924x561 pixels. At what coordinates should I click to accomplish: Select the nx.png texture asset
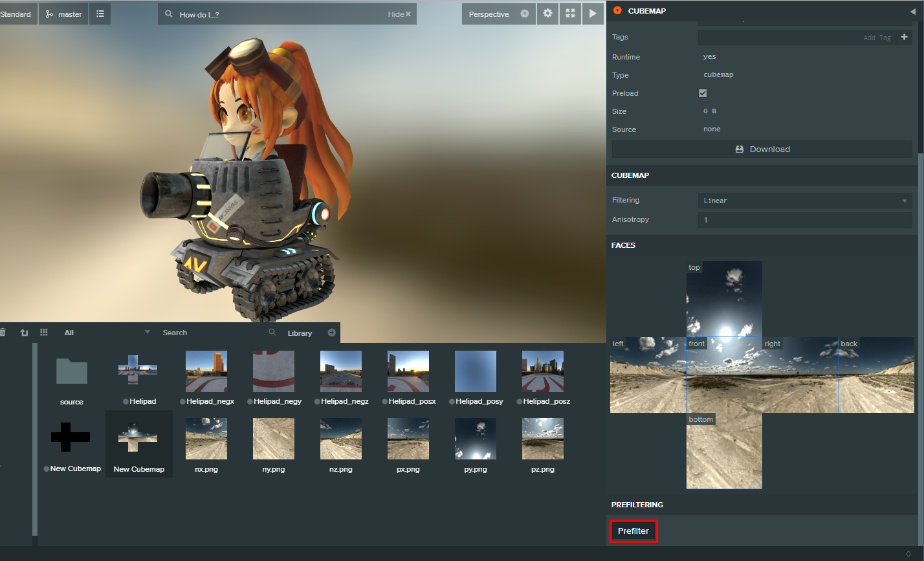click(206, 445)
